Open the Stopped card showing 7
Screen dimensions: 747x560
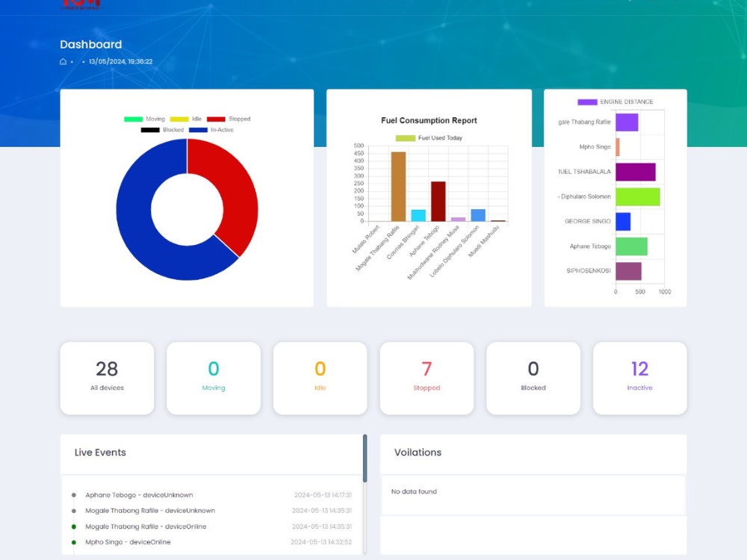pos(427,378)
